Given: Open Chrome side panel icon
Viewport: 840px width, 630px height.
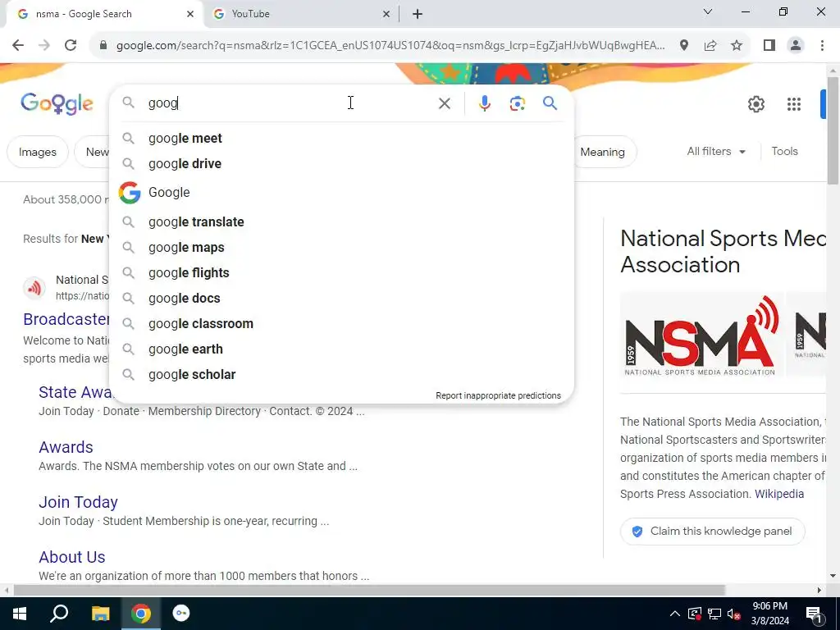Looking at the screenshot, I should pos(769,46).
